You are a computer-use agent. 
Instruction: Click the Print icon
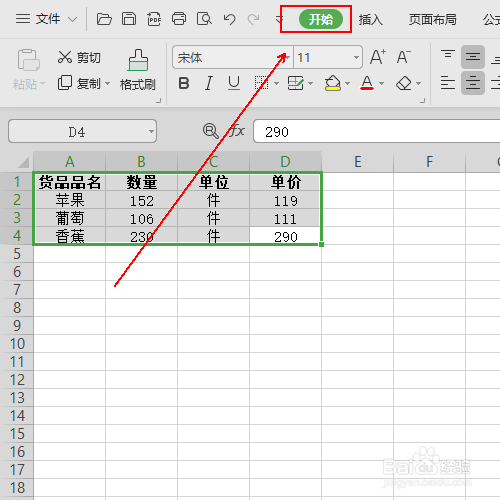coord(179,19)
